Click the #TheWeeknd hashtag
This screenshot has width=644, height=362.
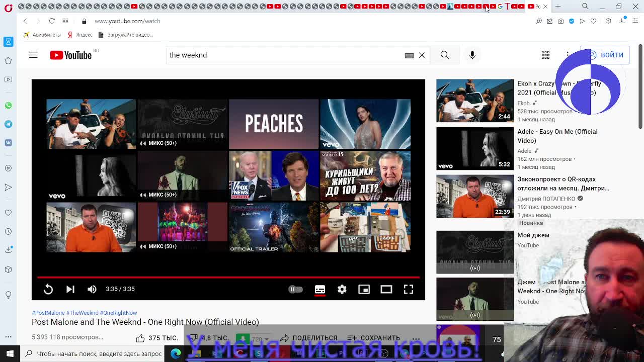coord(83,313)
